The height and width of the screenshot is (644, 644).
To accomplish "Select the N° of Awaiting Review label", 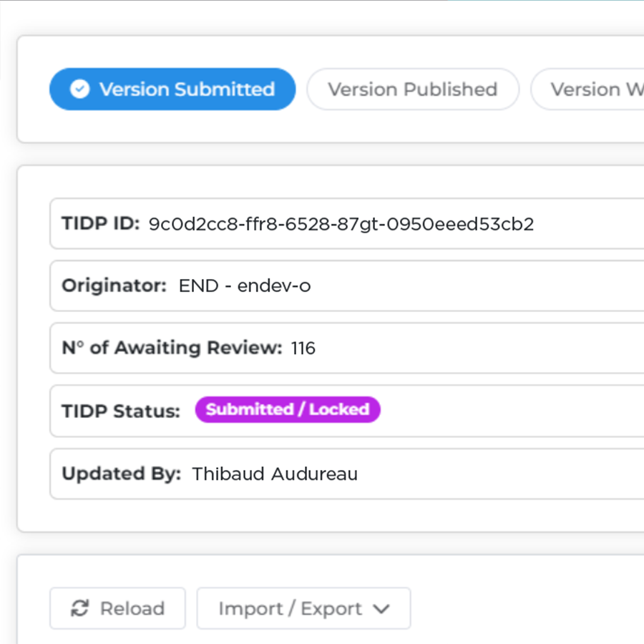I will pos(172,348).
